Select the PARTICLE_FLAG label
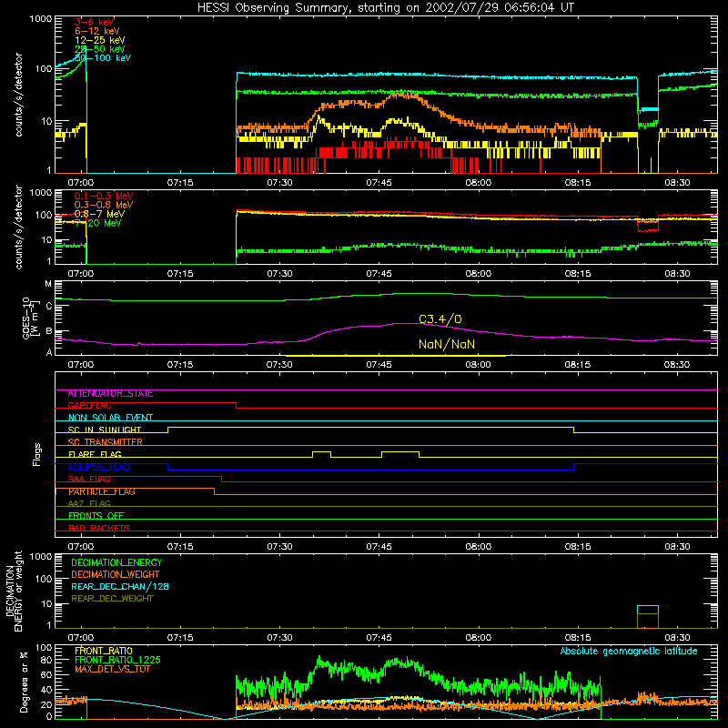 [102, 491]
